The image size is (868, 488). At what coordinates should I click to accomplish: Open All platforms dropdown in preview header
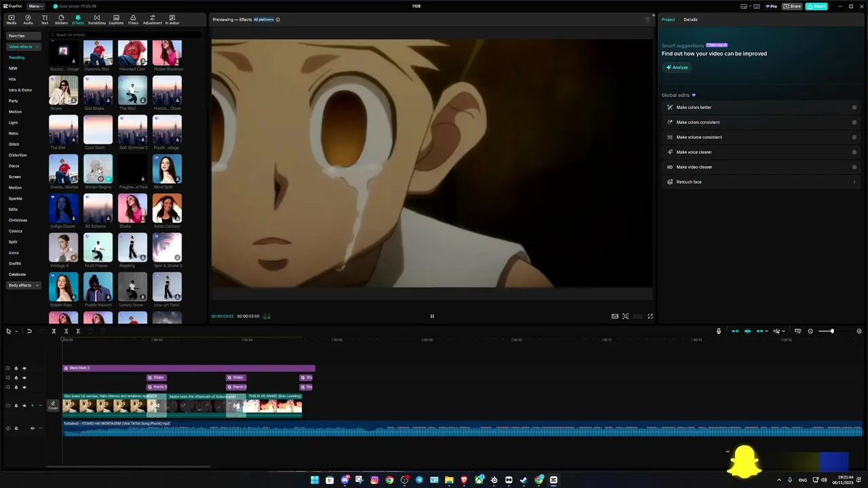pos(264,20)
